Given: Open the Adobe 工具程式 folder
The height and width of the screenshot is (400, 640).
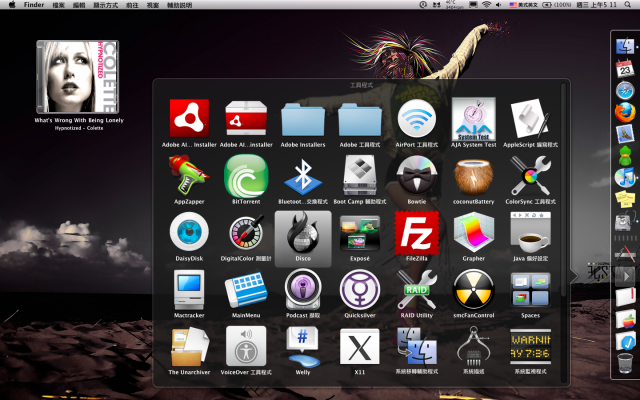Looking at the screenshot, I should click(x=360, y=119).
